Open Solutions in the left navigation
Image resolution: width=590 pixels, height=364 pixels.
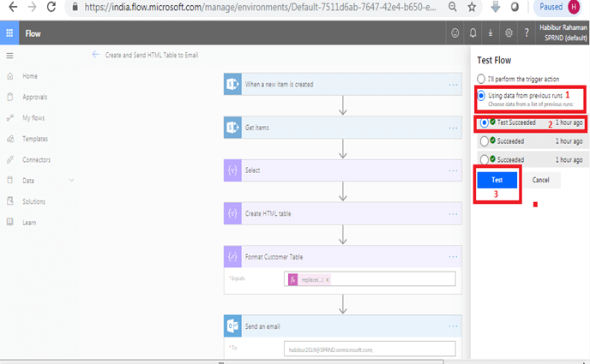pos(33,201)
